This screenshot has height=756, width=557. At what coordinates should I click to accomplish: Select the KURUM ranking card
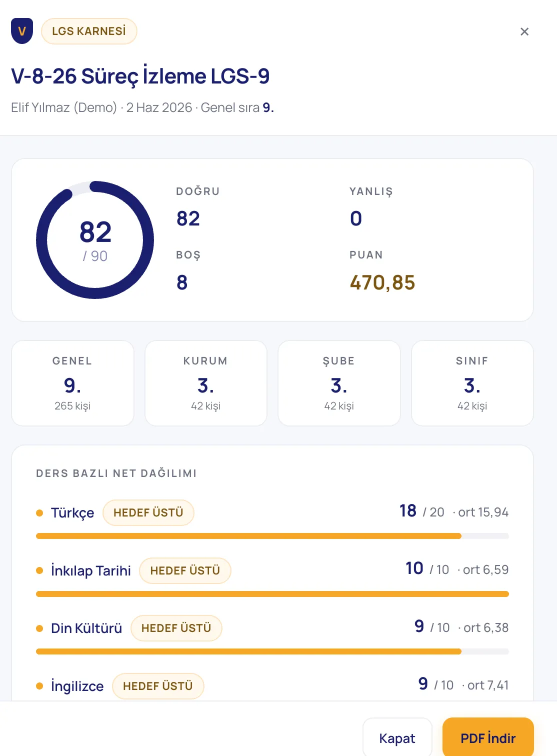coord(205,383)
